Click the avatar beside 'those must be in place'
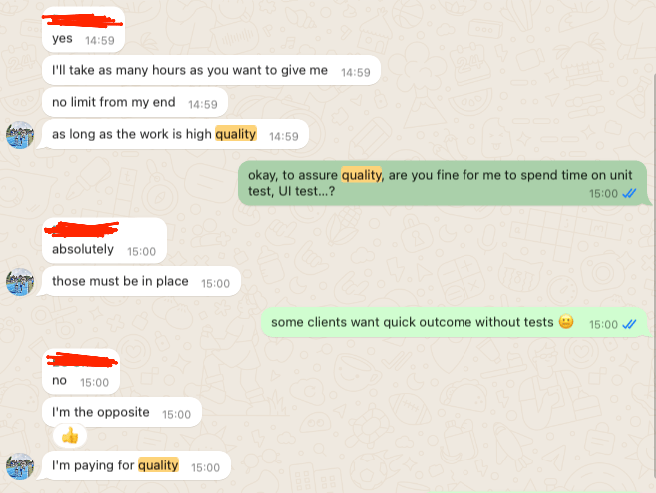 pos(20,282)
